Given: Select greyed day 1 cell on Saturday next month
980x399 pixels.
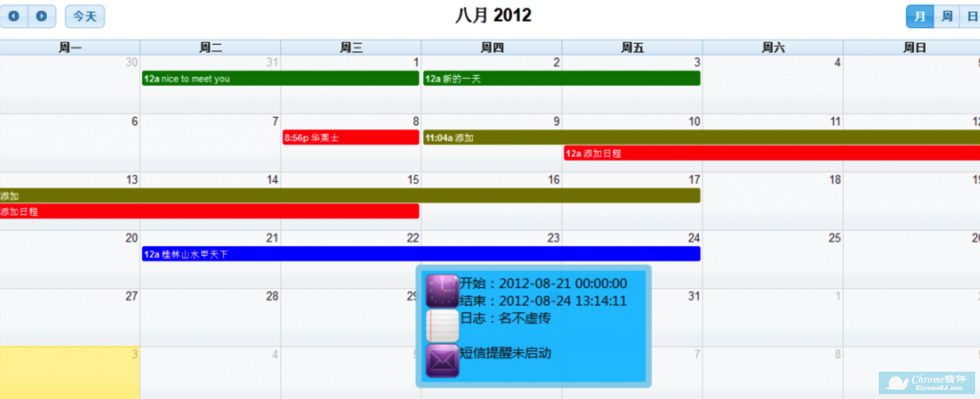Looking at the screenshot, I should tap(773, 318).
